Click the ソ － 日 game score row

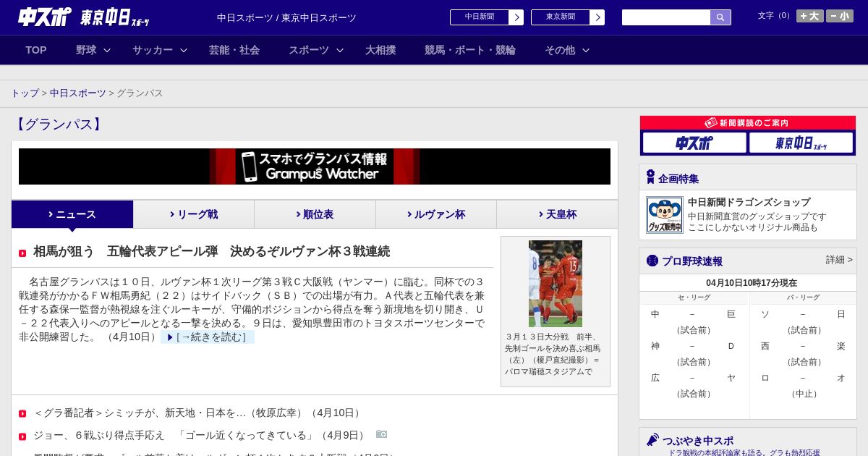click(803, 314)
